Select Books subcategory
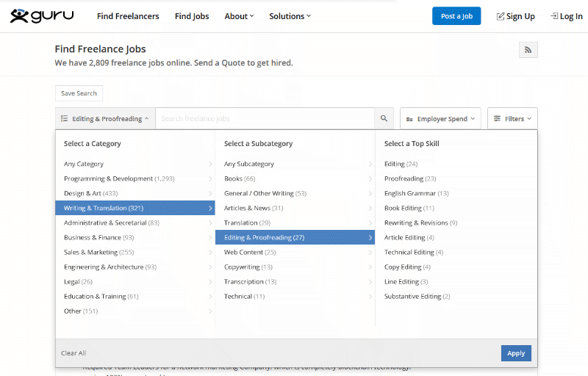 click(x=295, y=178)
